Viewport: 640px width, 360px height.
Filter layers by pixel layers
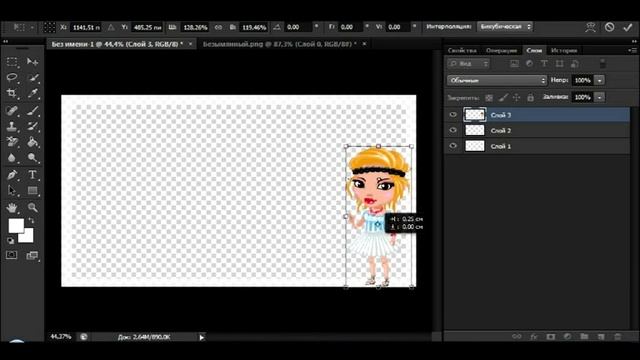514,64
